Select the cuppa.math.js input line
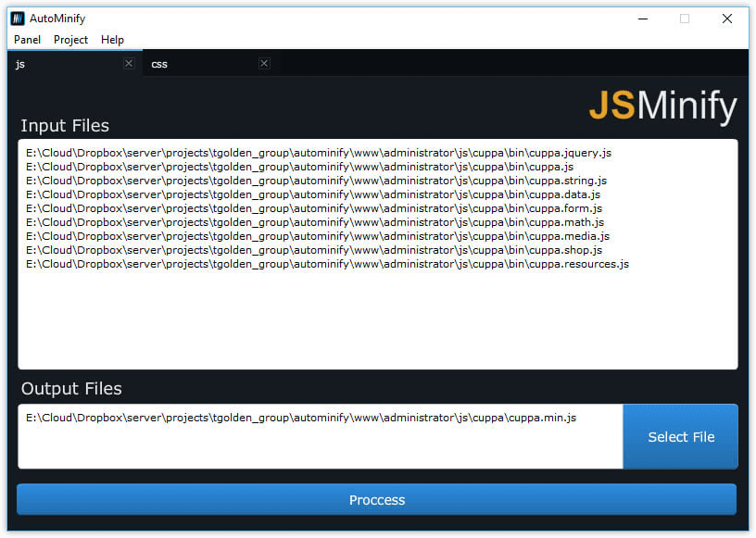The height and width of the screenshot is (538, 756). pyautogui.click(x=315, y=223)
